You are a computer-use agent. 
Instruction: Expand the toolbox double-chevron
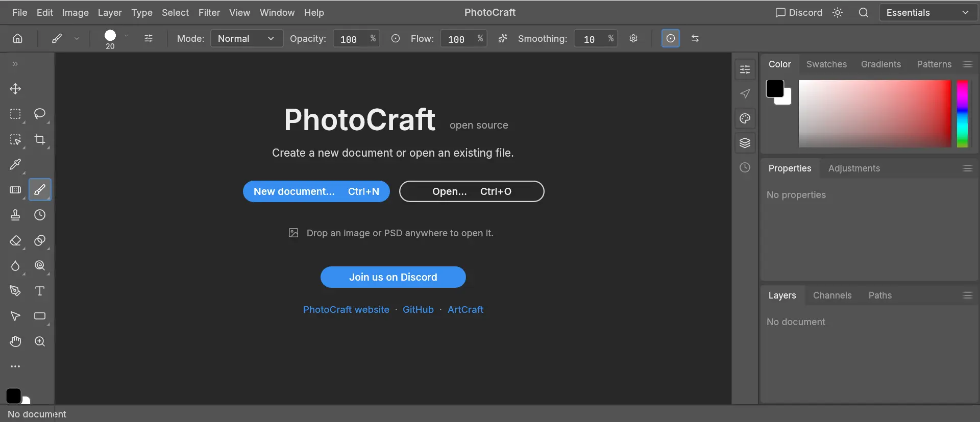click(15, 64)
